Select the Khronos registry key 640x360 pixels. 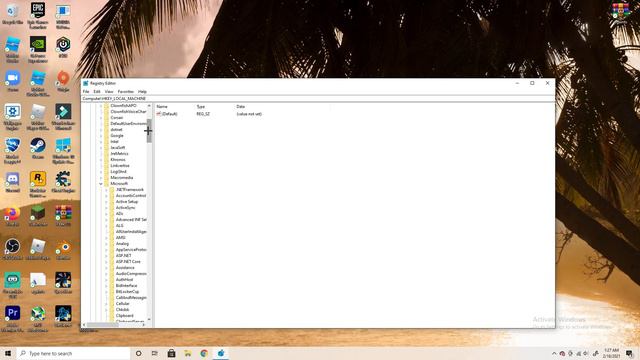click(x=118, y=160)
